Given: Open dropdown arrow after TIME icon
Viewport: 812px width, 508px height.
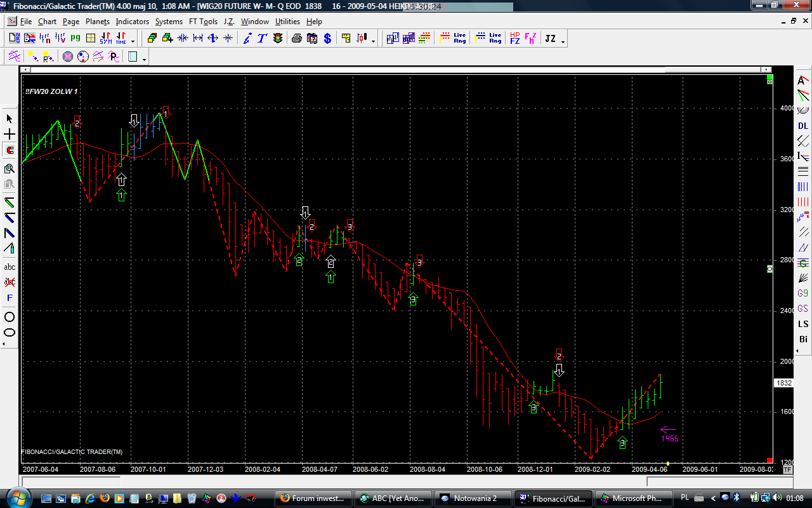Looking at the screenshot, I should point(133,41).
